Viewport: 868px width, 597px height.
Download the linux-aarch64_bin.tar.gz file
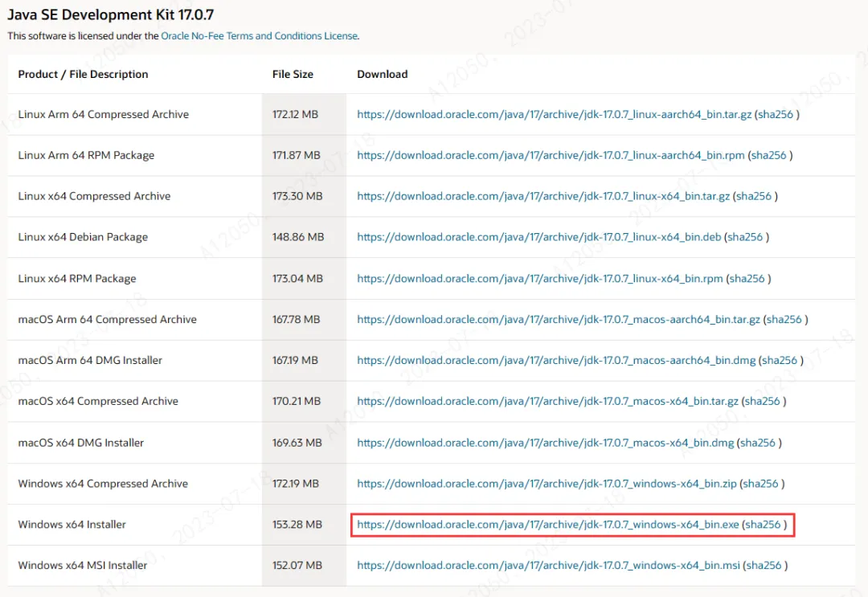[x=554, y=115]
